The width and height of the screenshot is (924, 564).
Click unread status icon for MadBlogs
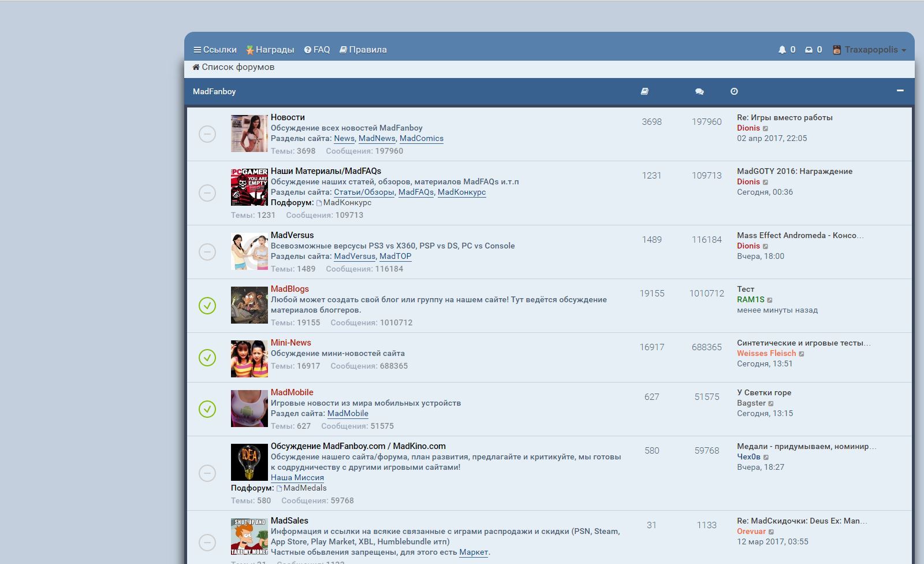207,306
